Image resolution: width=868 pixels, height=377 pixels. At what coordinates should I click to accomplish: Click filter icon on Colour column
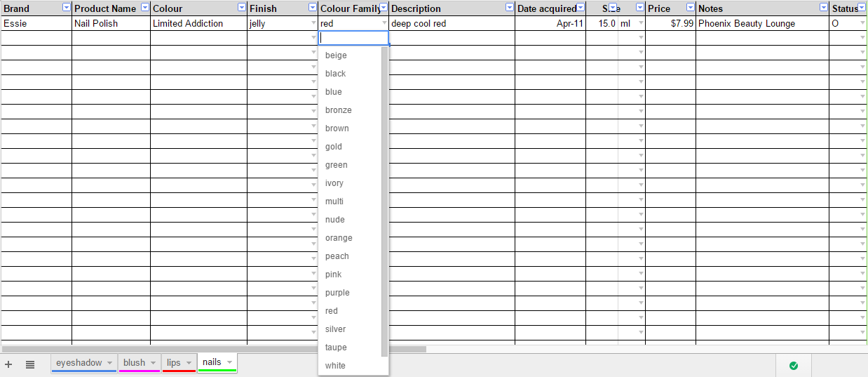coord(242,8)
